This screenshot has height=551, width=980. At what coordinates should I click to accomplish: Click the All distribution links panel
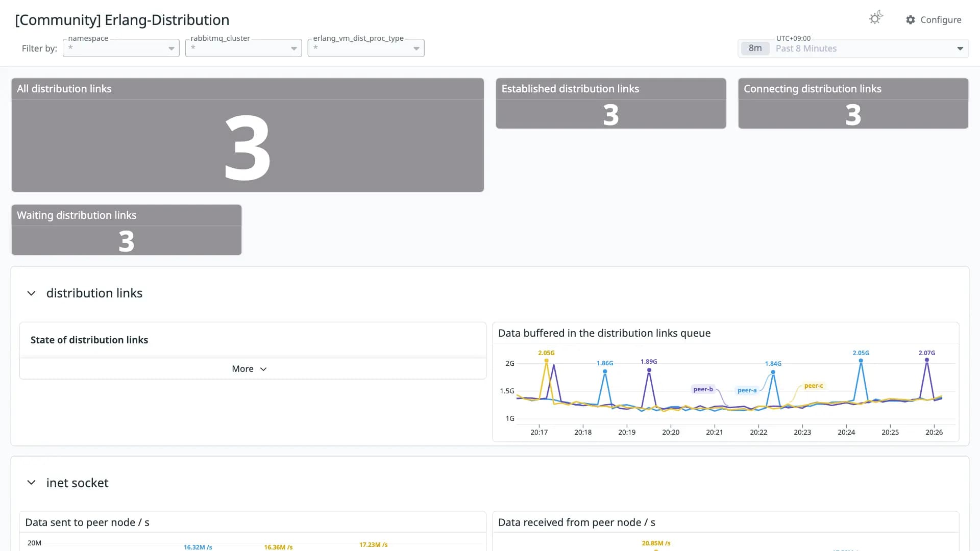coord(248,135)
